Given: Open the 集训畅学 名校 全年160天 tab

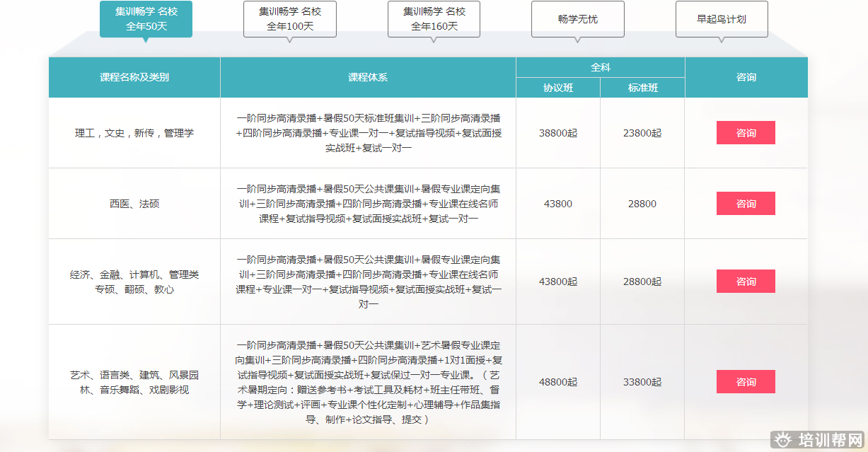Looking at the screenshot, I should click(x=434, y=19).
